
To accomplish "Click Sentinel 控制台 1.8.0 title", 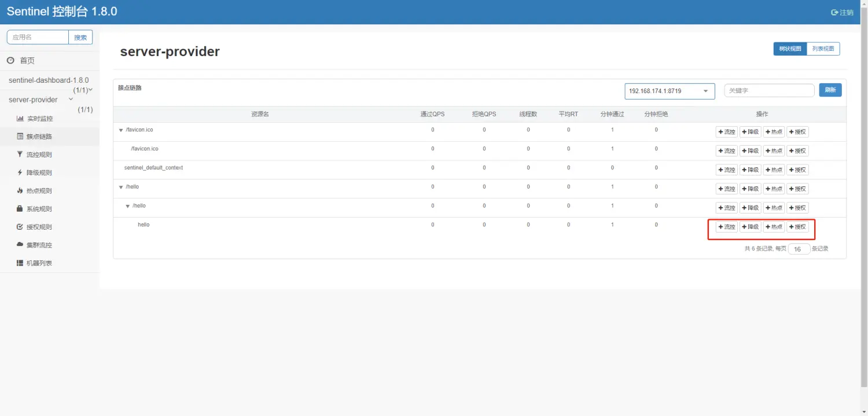I will point(62,12).
